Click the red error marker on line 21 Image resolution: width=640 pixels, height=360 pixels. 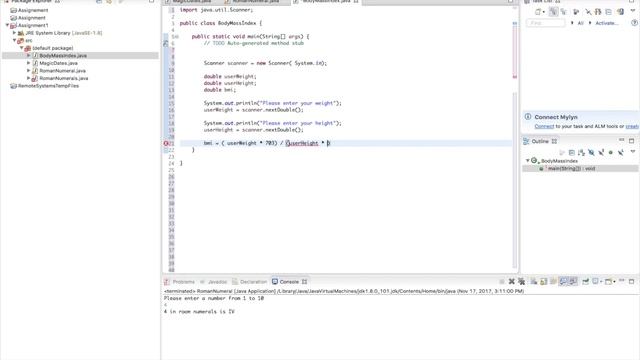coord(166,143)
